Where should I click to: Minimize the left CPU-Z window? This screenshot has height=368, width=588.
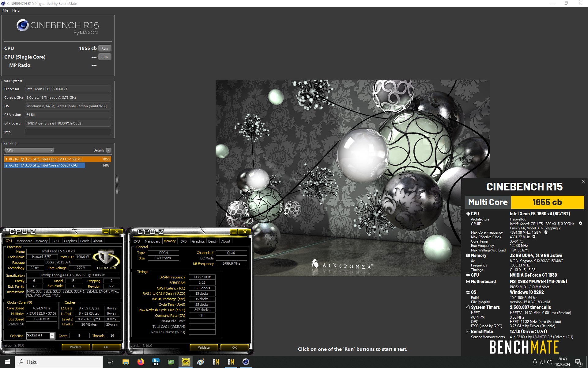106,232
